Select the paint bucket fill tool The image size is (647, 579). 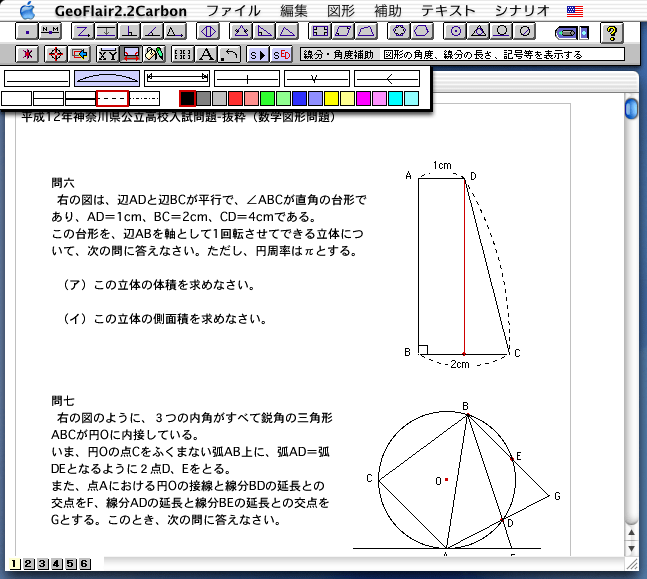[x=154, y=54]
